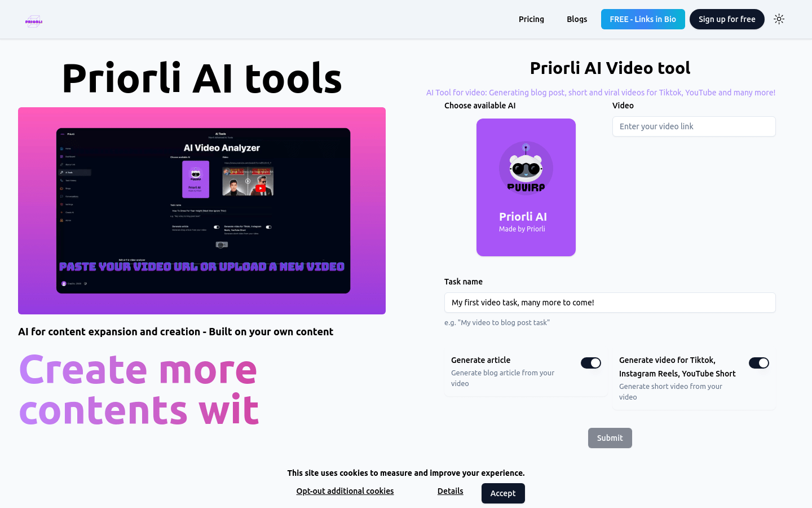This screenshot has width=812, height=508.
Task: Accept the cookies
Action: coord(503,493)
